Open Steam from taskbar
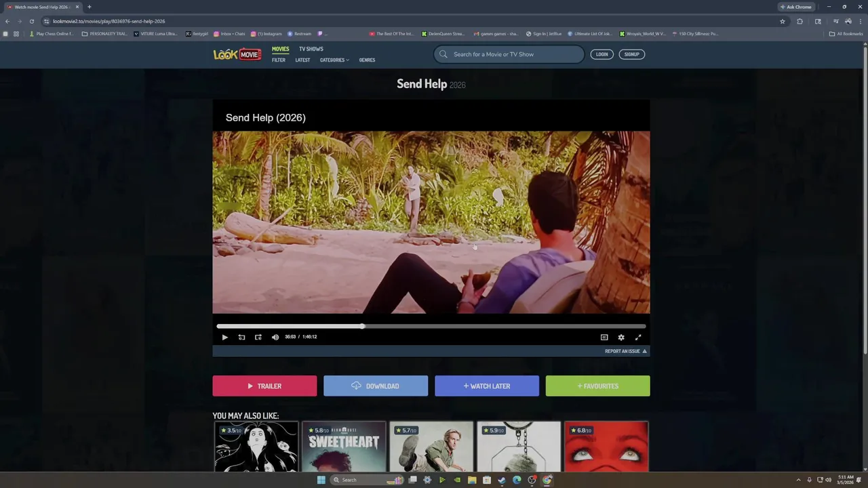868x488 pixels. tap(502, 480)
